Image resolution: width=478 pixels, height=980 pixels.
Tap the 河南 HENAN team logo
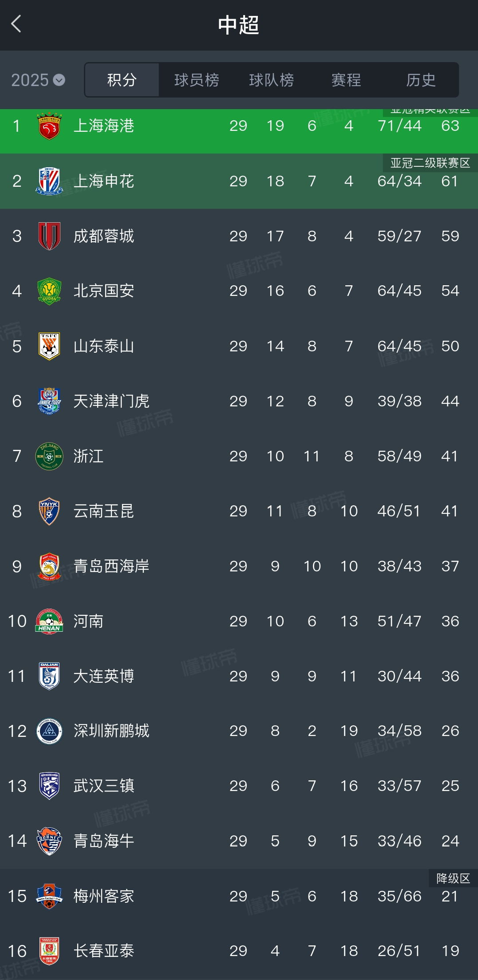(x=49, y=621)
